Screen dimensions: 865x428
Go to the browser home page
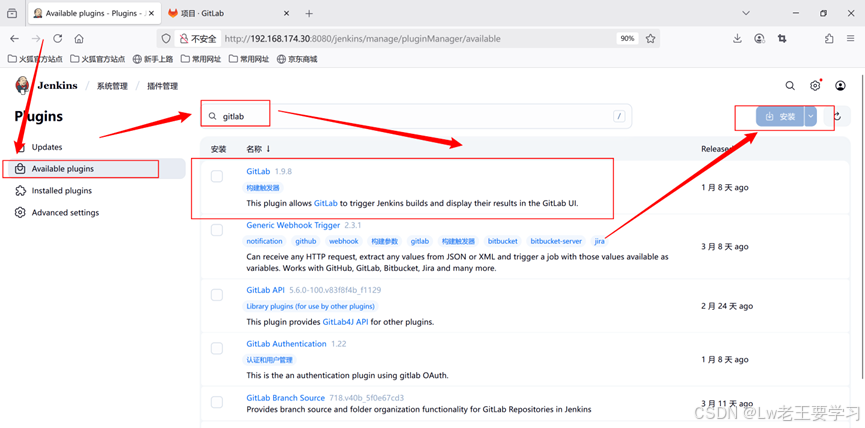(x=79, y=39)
